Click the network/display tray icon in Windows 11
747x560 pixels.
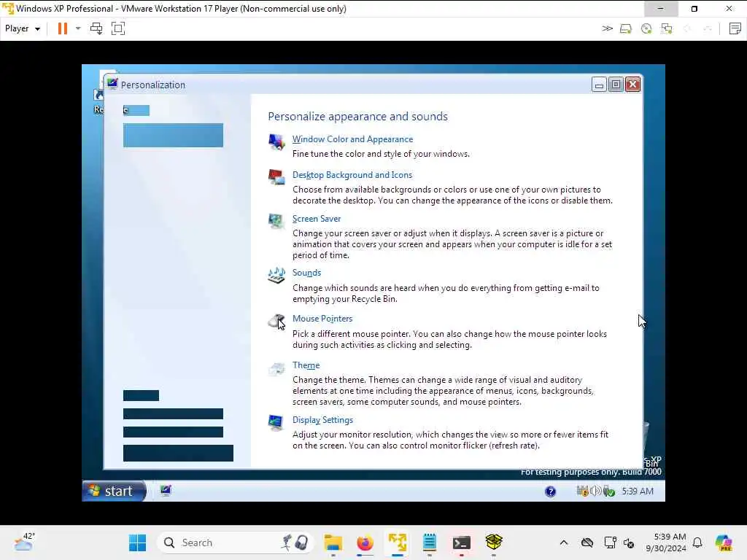click(610, 542)
